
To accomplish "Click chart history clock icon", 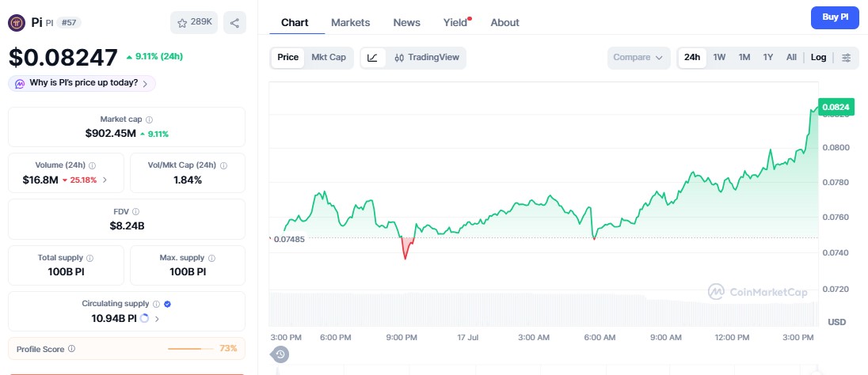I will click(280, 354).
